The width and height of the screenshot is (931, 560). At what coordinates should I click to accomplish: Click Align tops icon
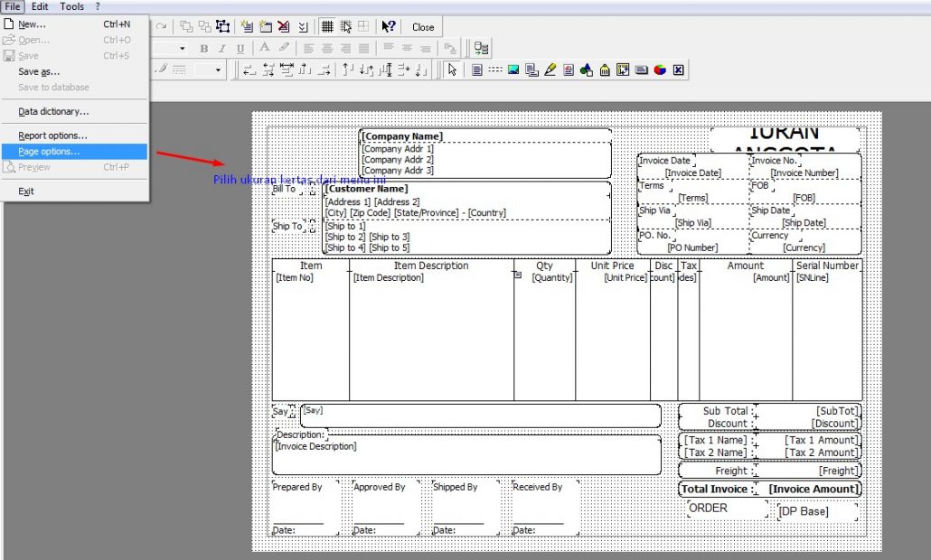[348, 70]
